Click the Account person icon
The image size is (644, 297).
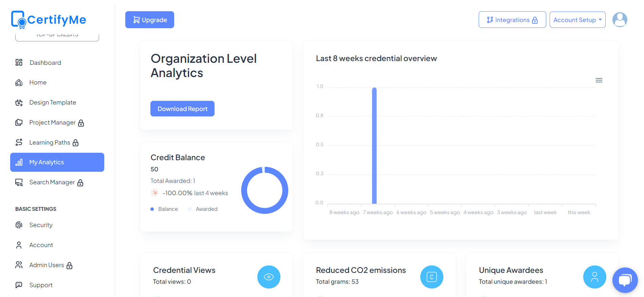coord(19,245)
